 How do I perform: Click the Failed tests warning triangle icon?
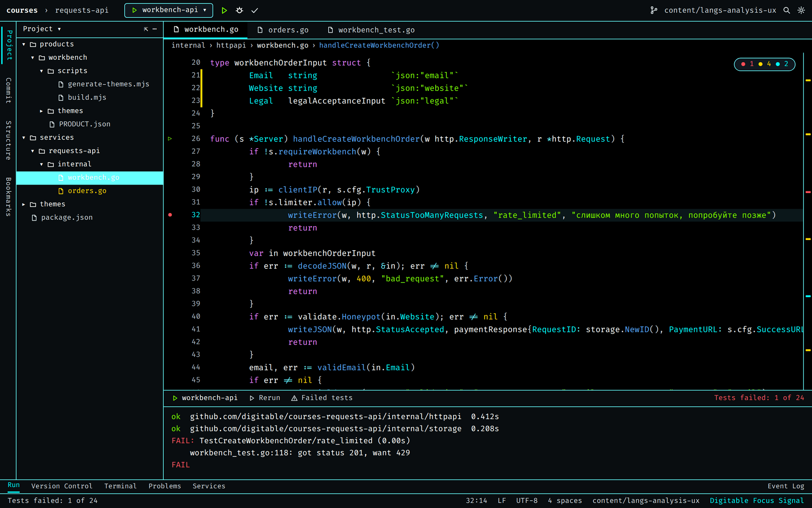pyautogui.click(x=294, y=398)
